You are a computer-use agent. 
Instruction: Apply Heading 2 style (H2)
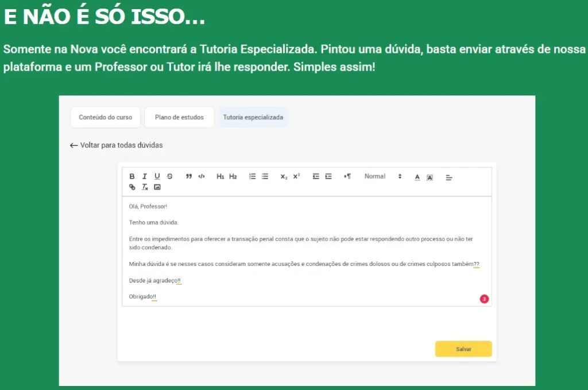[x=233, y=176]
